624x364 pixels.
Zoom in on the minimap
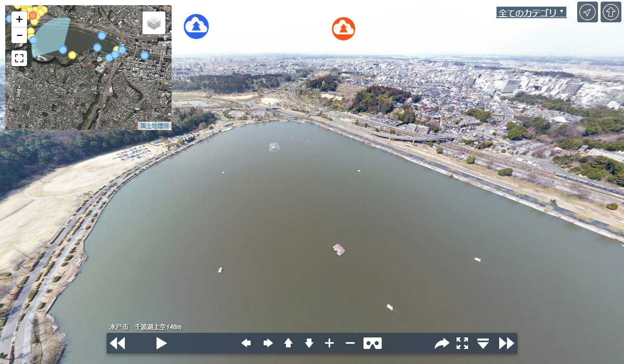[x=19, y=19]
